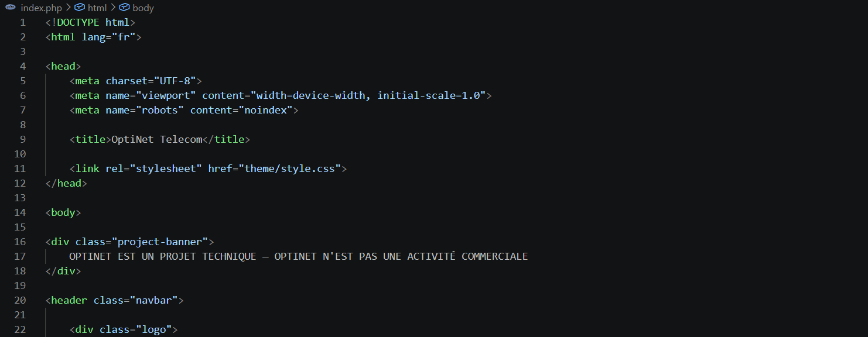Click line number 20 in gutter
Screen dimensions: 868x337
(x=20, y=300)
